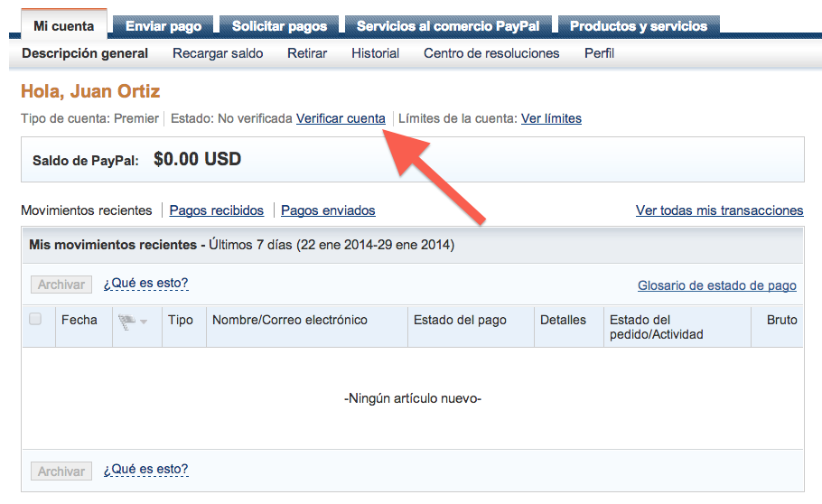
Task: Go to Perfil submenu item
Action: tap(599, 53)
